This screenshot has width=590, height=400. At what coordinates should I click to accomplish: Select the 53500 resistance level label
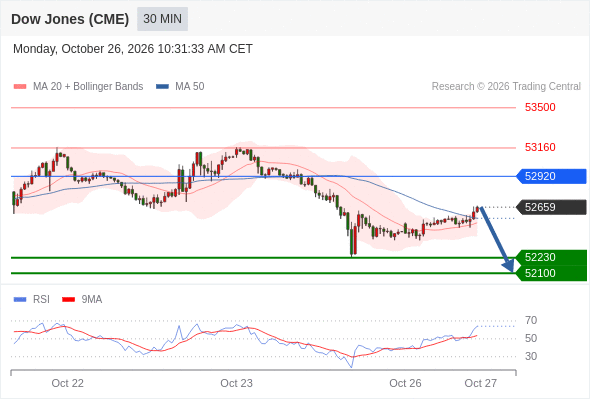[540, 107]
